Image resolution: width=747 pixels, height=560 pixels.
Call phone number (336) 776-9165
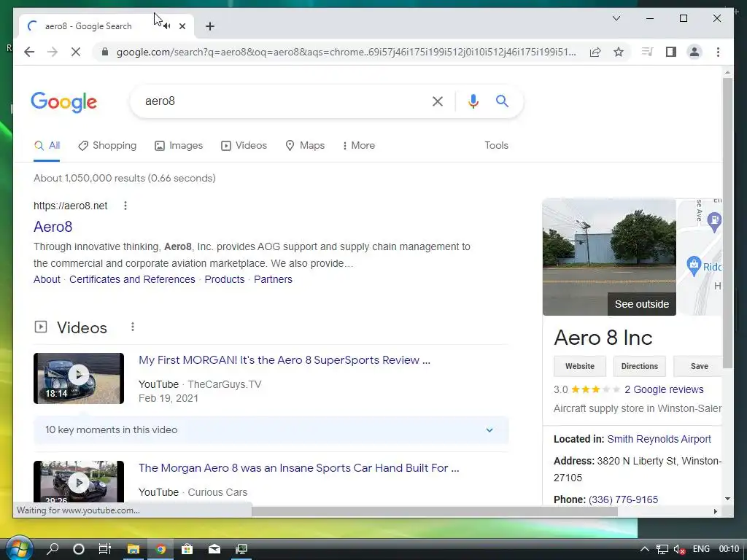click(x=623, y=499)
